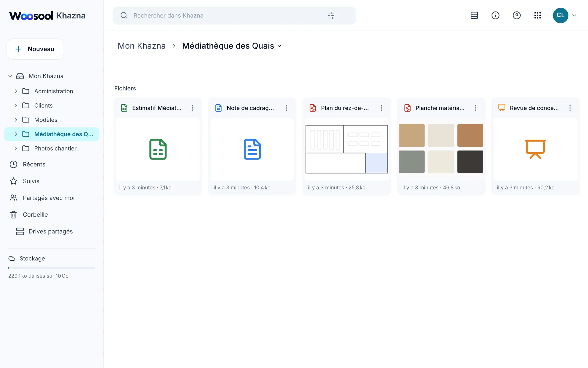Select the Photos chantier folder
The width and height of the screenshot is (588, 368).
pos(55,148)
